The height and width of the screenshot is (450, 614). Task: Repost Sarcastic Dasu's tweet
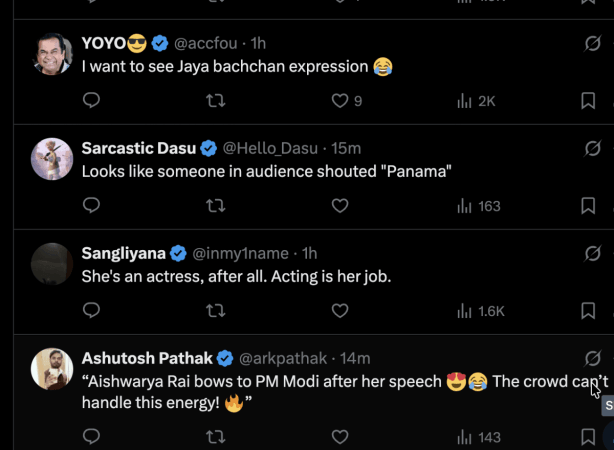coord(215,205)
